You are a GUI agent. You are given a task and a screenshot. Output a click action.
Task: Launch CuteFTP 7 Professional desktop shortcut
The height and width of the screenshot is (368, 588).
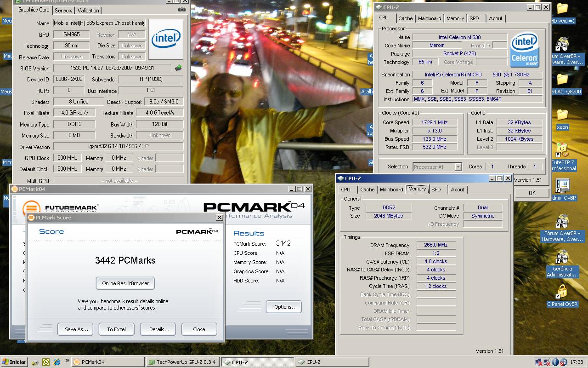pyautogui.click(x=562, y=157)
